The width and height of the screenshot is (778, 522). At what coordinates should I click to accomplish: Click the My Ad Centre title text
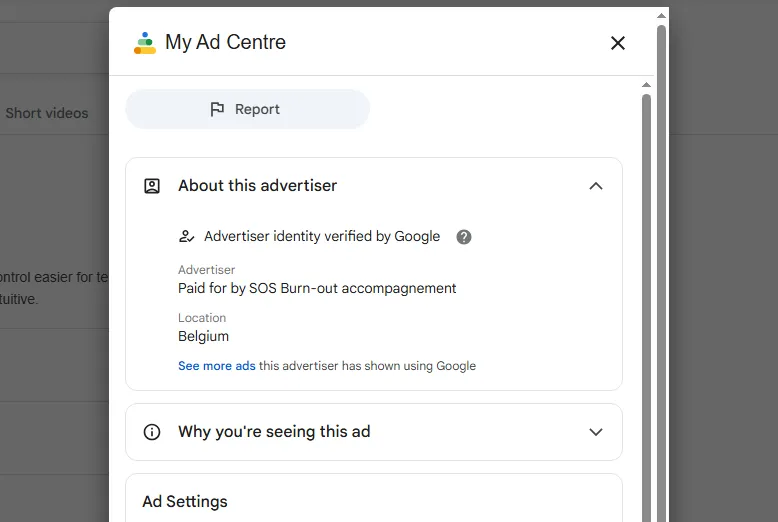pos(225,42)
